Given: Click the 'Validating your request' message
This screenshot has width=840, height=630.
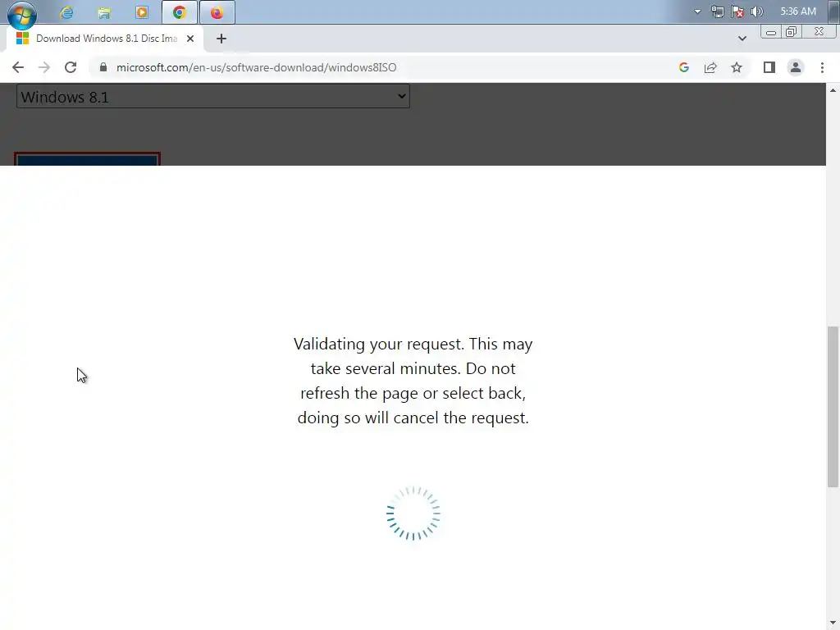Looking at the screenshot, I should point(413,381).
